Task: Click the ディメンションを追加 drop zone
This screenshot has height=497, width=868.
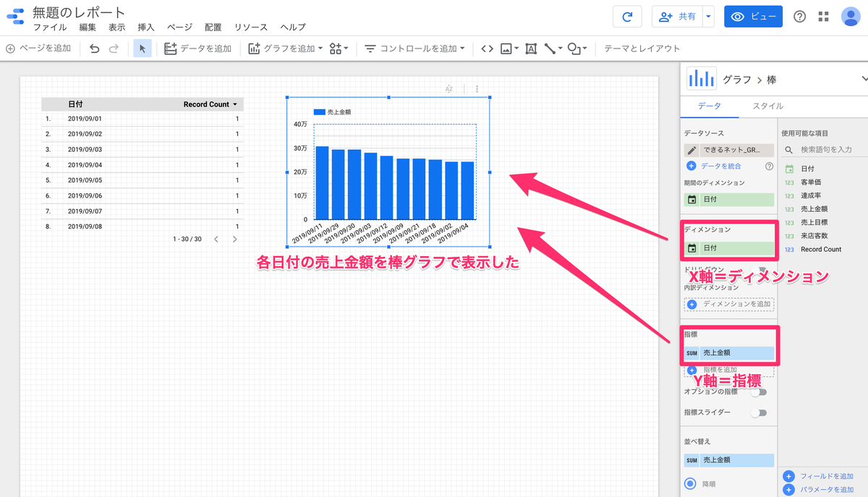Action: (x=729, y=305)
